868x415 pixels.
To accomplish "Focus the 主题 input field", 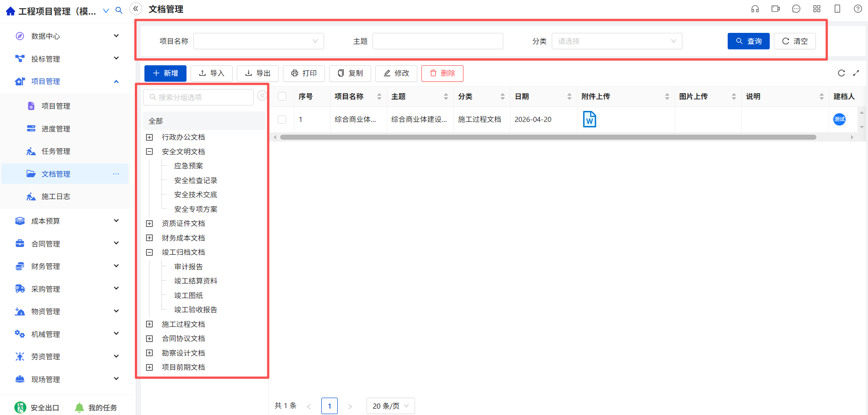I will tap(438, 41).
